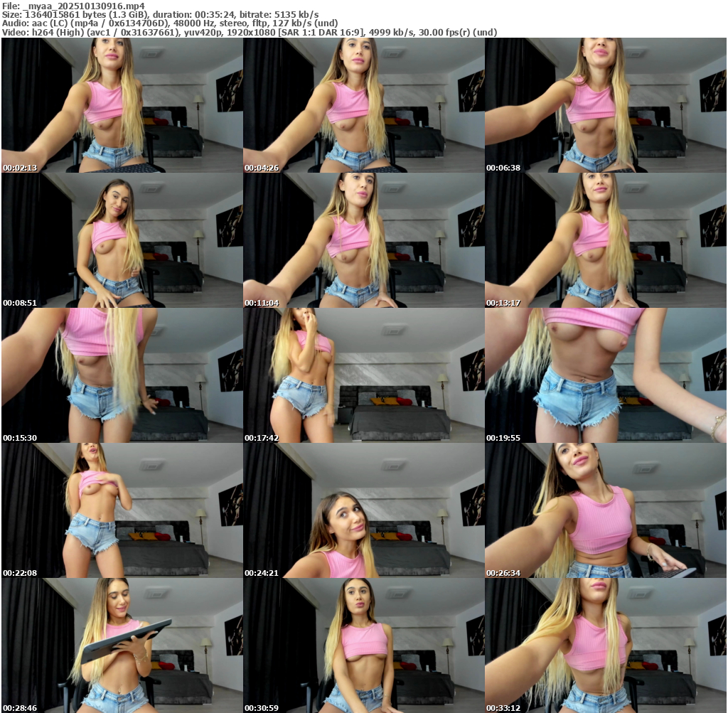Click the thumbnail marked 00:06:38

tap(605, 105)
